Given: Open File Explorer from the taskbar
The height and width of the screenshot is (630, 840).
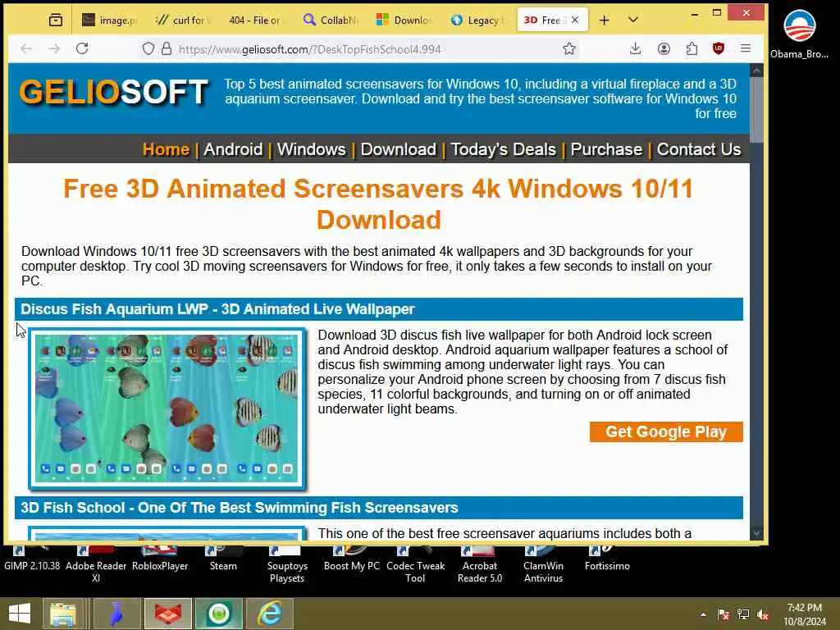Looking at the screenshot, I should (63, 614).
